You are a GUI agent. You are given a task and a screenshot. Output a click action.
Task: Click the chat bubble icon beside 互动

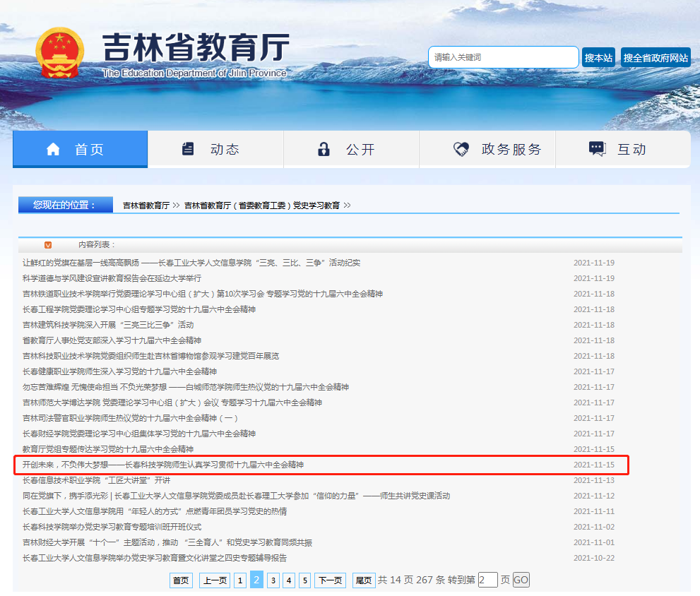[x=597, y=149]
